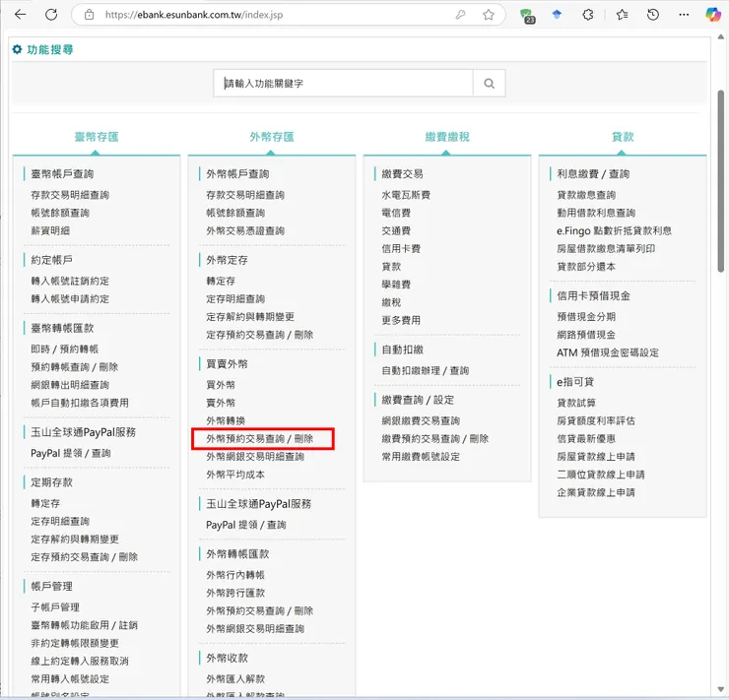Image resolution: width=729 pixels, height=700 pixels.
Task: Click 外幣轉換 link
Action: click(226, 420)
